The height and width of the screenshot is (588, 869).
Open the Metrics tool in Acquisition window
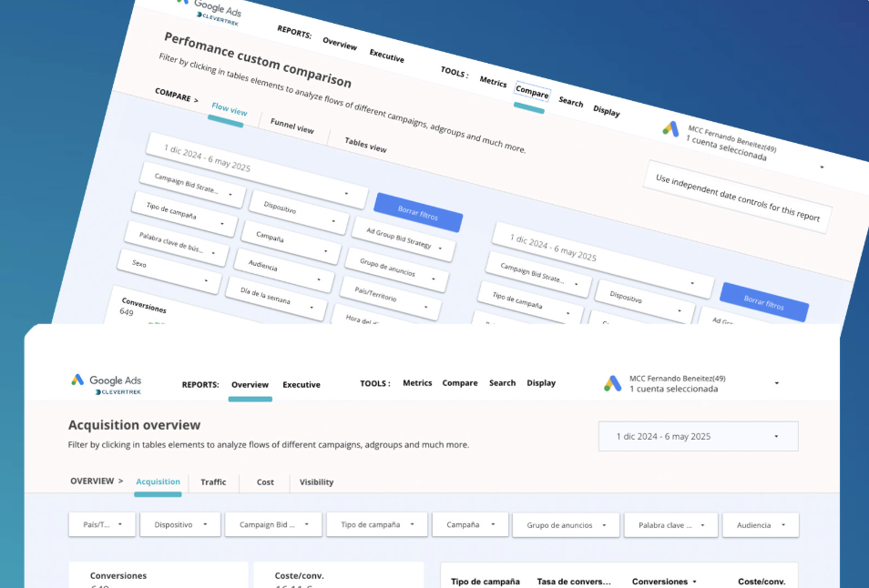click(x=417, y=383)
